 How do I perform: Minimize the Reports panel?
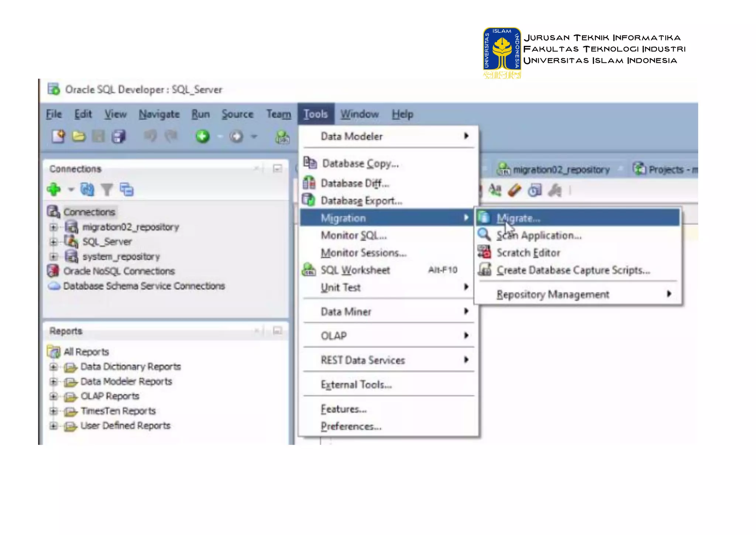coord(277,330)
